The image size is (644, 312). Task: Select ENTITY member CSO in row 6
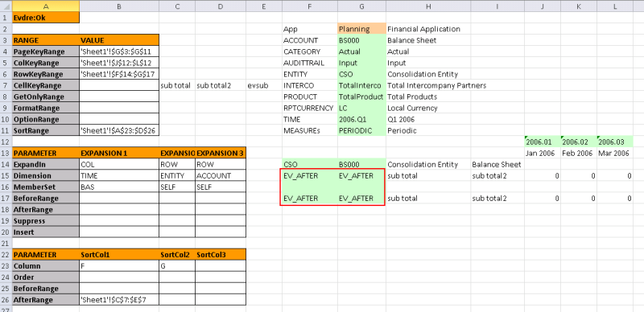[x=361, y=74]
